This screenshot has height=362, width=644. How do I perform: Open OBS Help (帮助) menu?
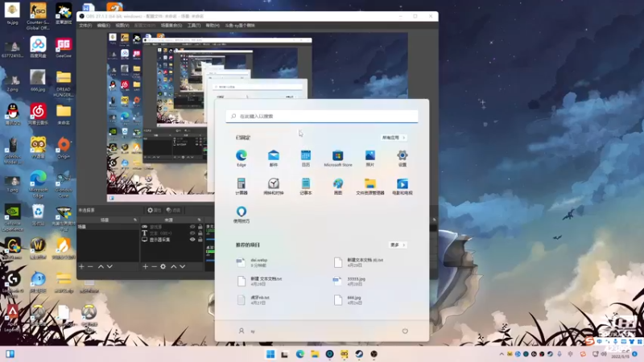tap(213, 26)
